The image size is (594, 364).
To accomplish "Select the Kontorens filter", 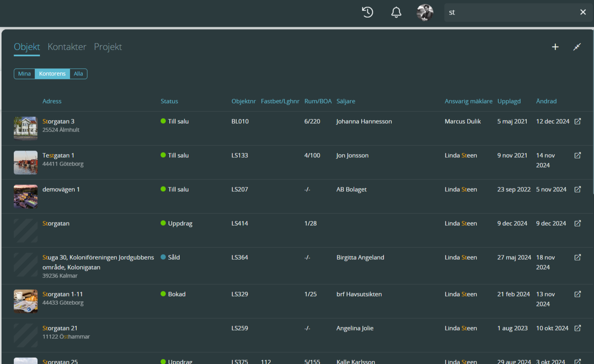I will (x=52, y=74).
